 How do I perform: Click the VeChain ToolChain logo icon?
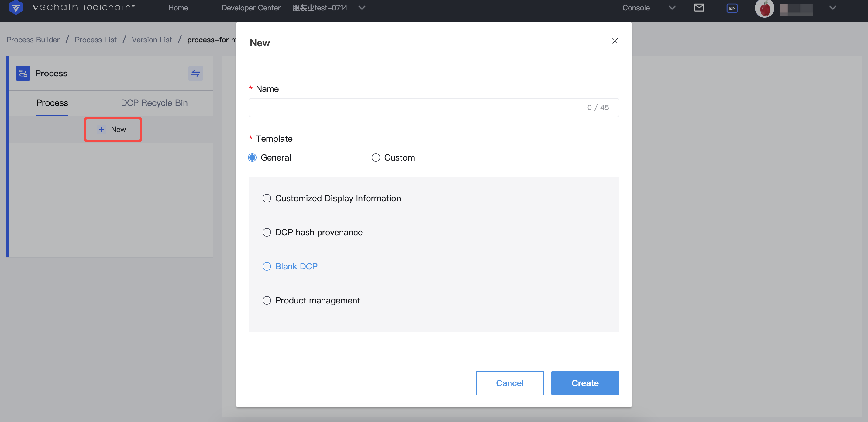(x=16, y=7)
